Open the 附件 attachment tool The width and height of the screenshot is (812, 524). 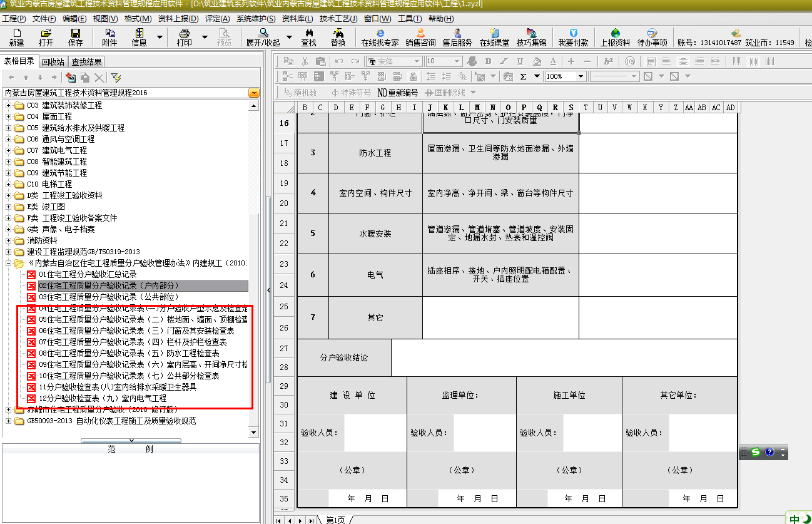coord(109,37)
